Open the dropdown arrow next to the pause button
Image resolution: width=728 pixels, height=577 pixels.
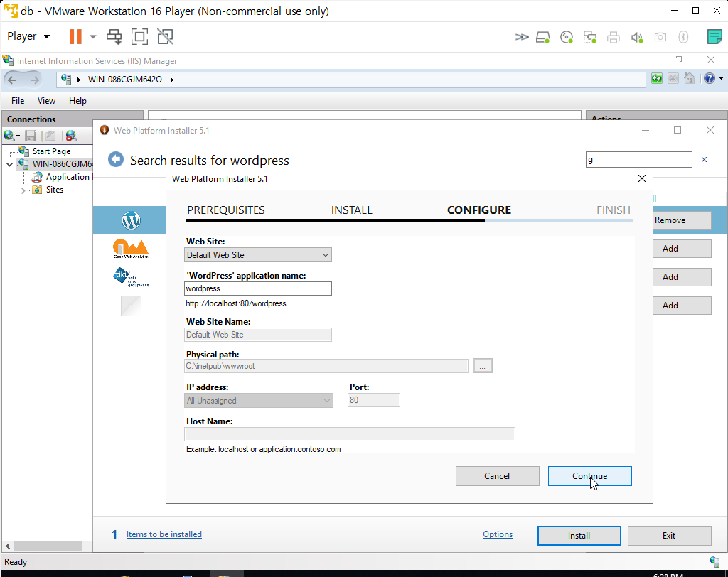coord(93,37)
